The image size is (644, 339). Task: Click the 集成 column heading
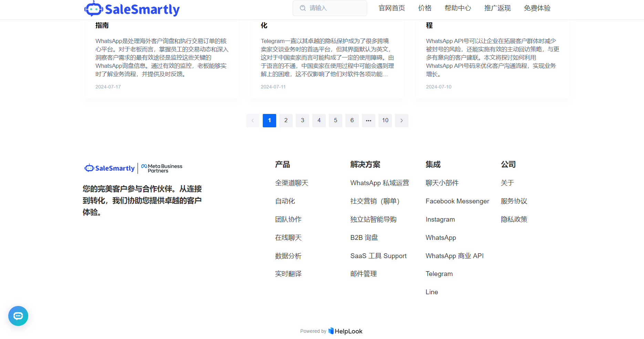click(433, 165)
